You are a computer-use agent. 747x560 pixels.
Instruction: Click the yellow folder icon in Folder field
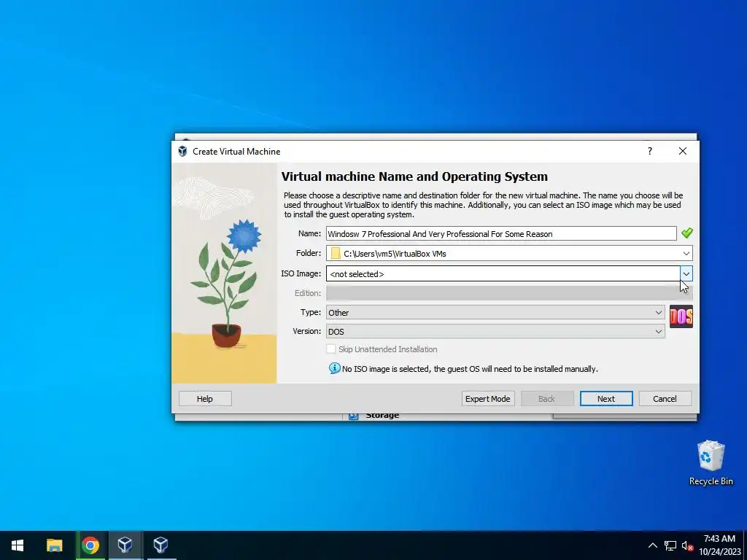336,253
